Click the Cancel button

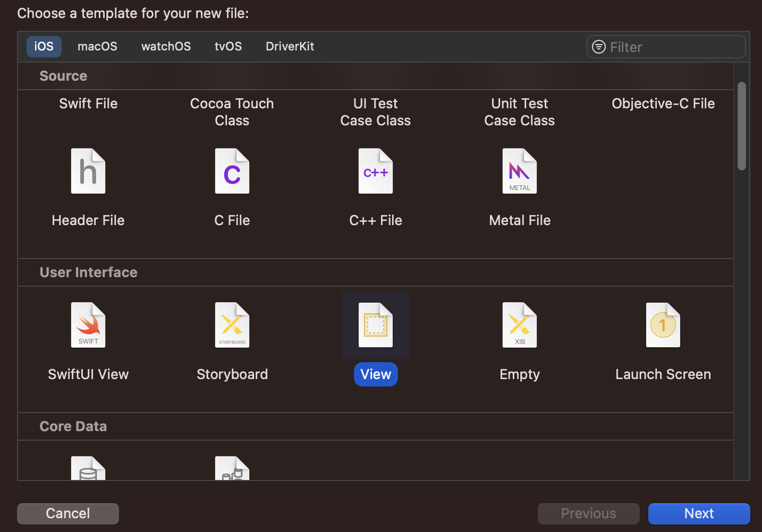point(68,513)
